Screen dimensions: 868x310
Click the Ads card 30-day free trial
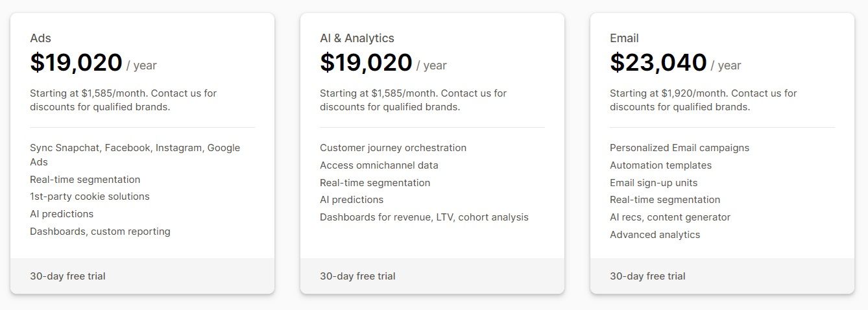67,276
